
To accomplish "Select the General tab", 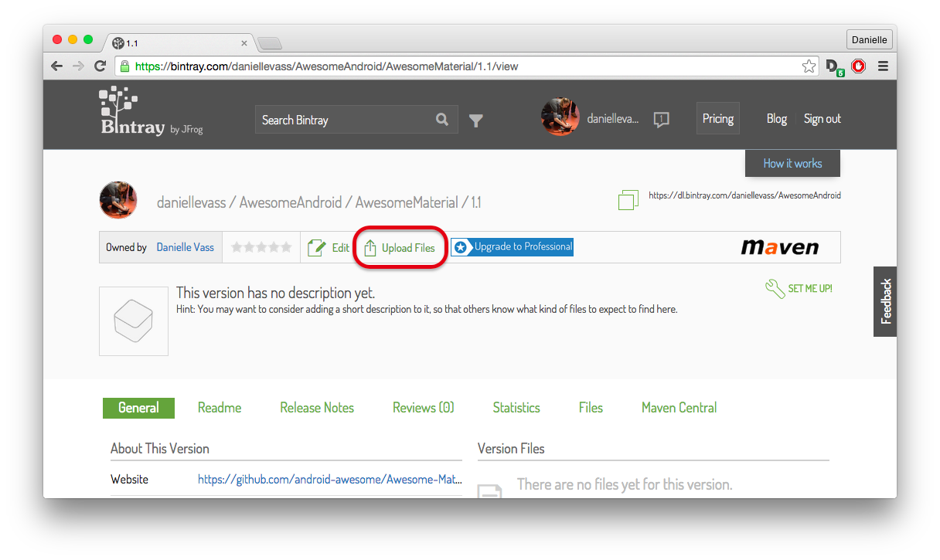I will pyautogui.click(x=138, y=408).
